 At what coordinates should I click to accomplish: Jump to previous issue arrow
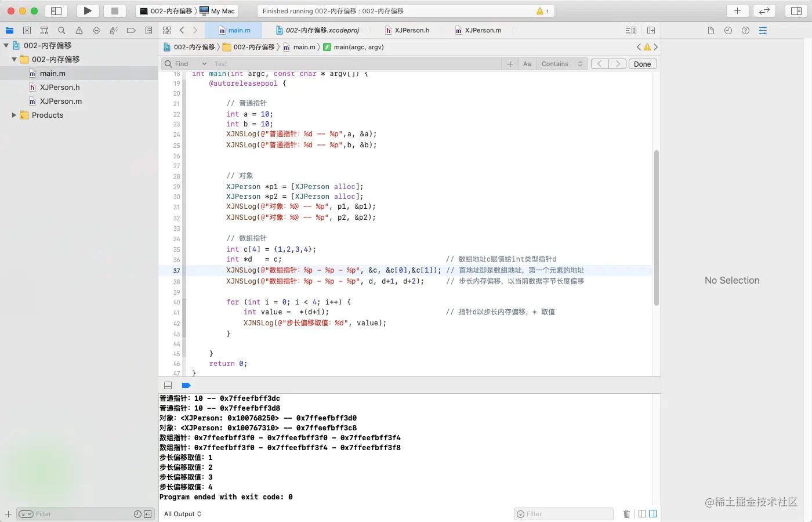639,47
